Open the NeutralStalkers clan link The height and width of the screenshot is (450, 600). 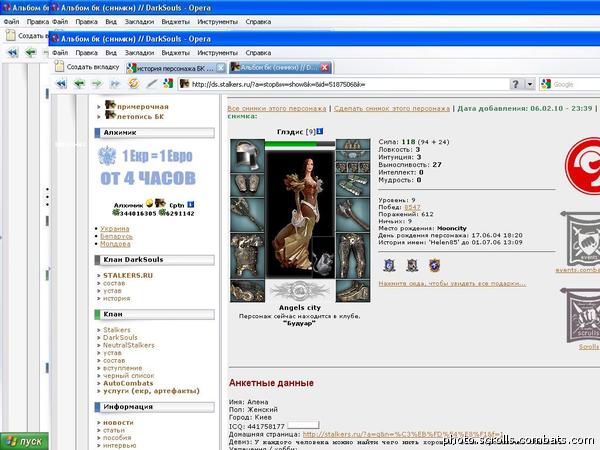click(129, 345)
